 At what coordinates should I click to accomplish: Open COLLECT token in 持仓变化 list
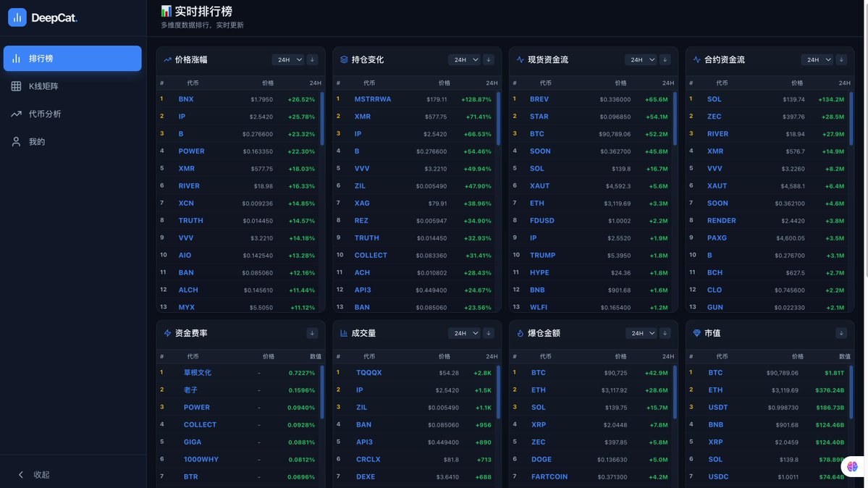371,256
